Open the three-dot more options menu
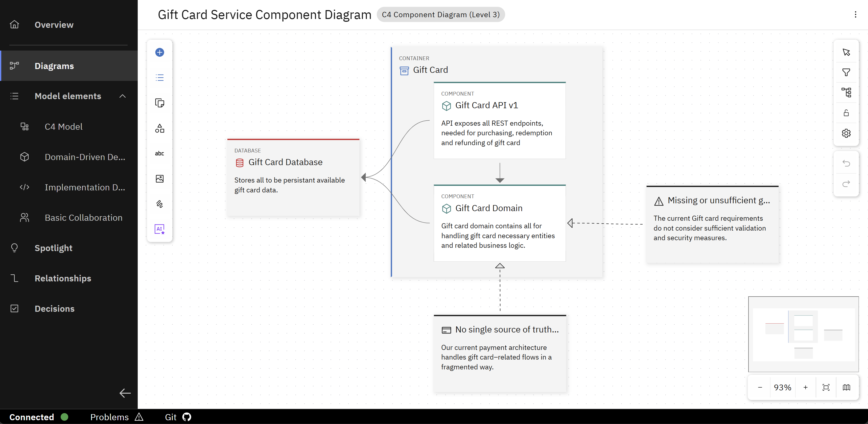The height and width of the screenshot is (424, 868). pos(856,14)
